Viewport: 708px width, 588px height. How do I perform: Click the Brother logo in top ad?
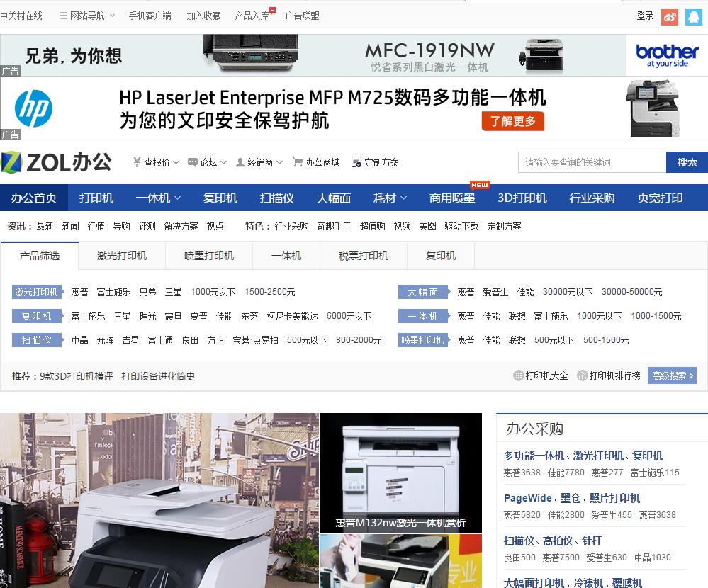(x=667, y=55)
